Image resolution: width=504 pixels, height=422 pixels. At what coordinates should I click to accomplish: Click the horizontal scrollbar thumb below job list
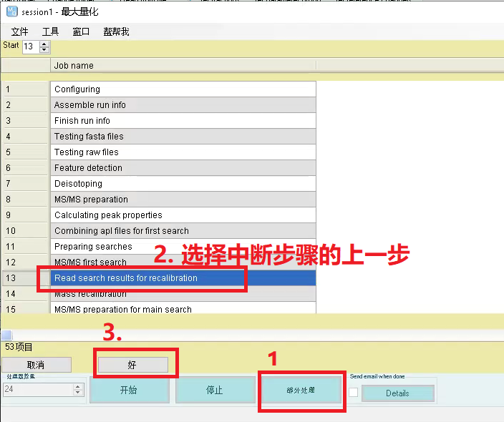6,335
